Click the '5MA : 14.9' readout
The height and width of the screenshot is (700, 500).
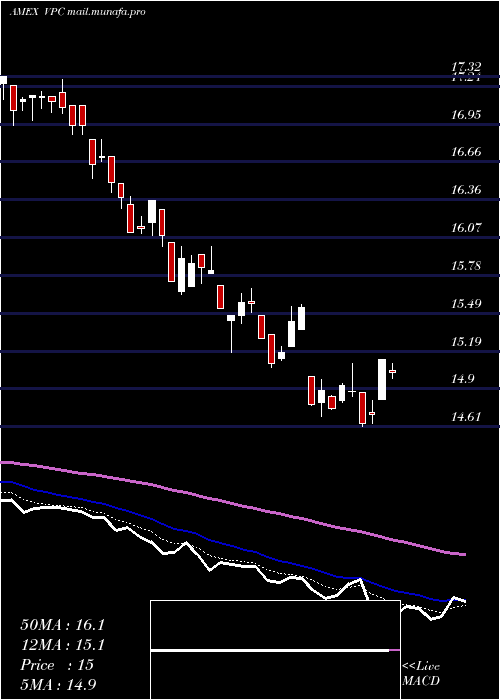pyautogui.click(x=58, y=684)
